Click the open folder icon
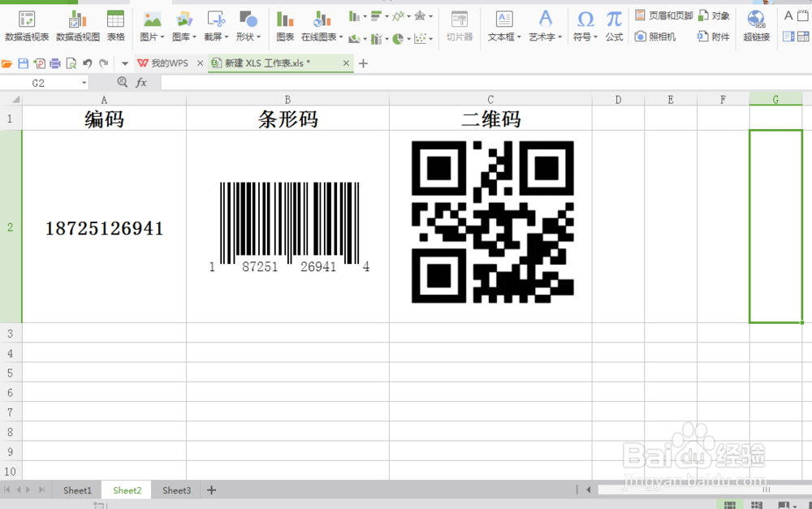Image resolution: width=812 pixels, height=509 pixels. (6, 63)
